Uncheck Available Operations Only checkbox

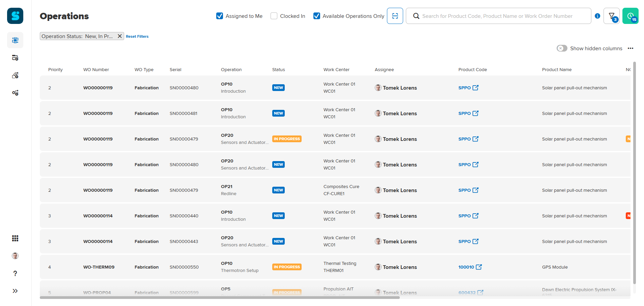(317, 16)
